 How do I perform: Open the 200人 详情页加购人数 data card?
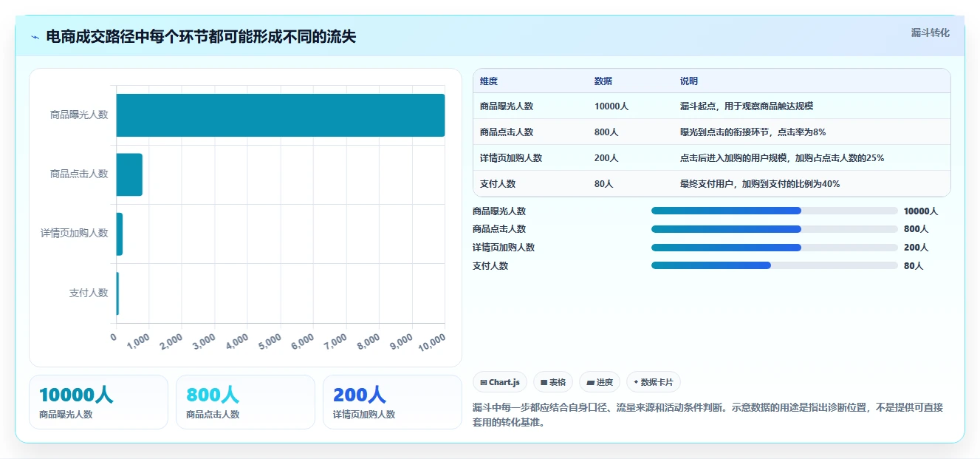(x=392, y=402)
